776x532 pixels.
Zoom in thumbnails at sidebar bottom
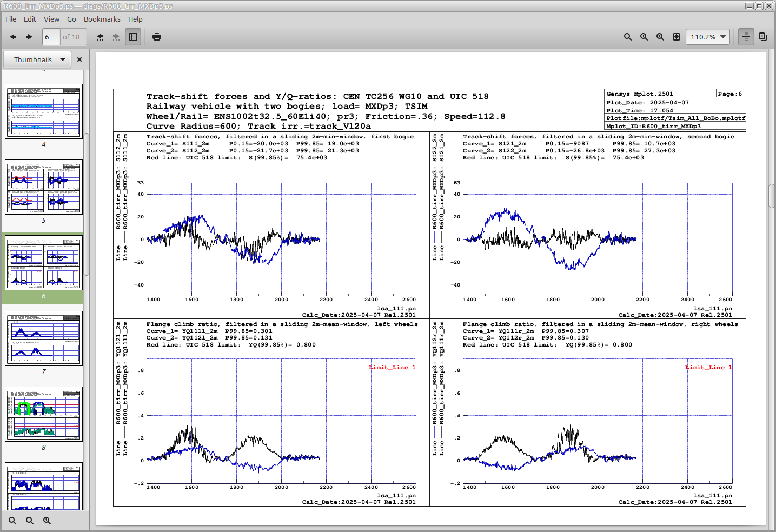[x=30, y=521]
